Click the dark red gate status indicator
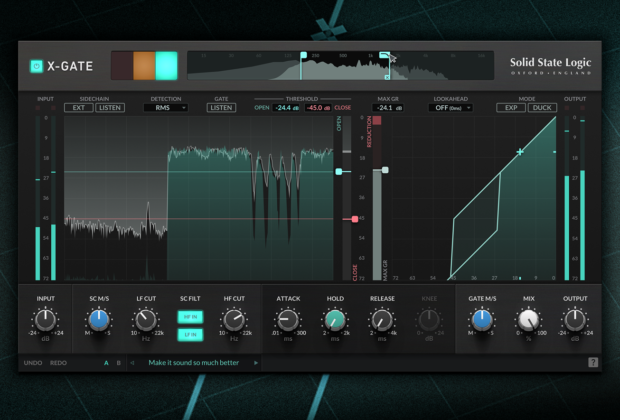 pyautogui.click(x=122, y=66)
